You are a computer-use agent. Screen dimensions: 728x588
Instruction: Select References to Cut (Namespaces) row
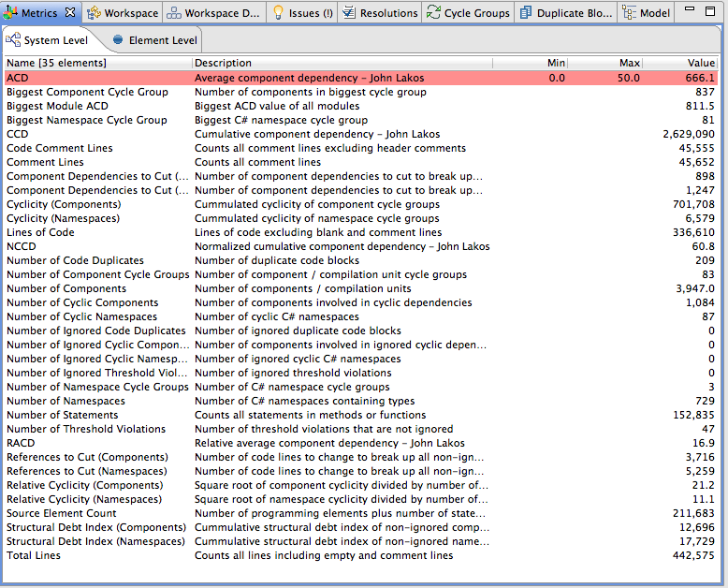361,471
